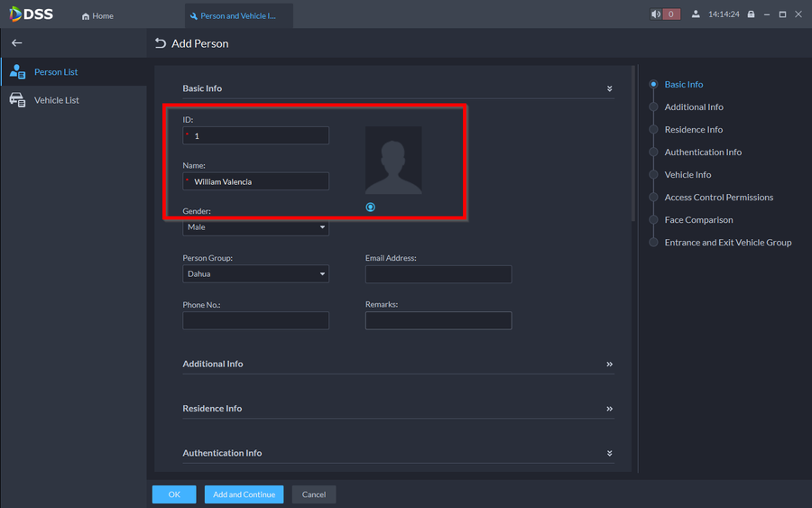The width and height of the screenshot is (812, 508).
Task: Go to Entrance and Exit Vehicle Group
Action: 728,243
